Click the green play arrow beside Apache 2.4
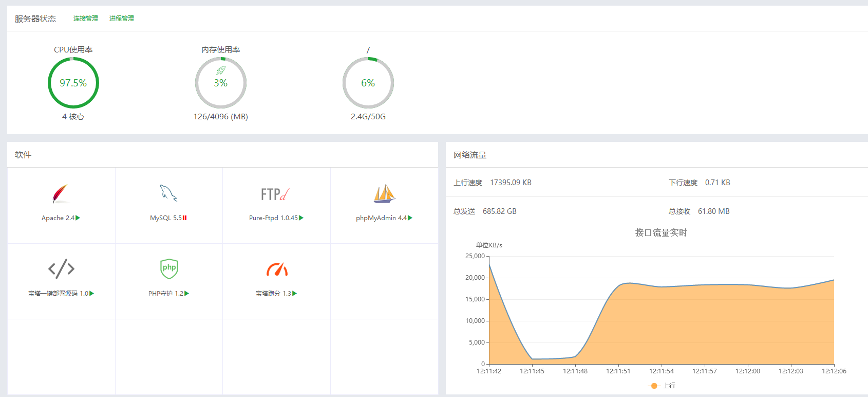Image resolution: width=868 pixels, height=397 pixels. pyautogui.click(x=78, y=218)
